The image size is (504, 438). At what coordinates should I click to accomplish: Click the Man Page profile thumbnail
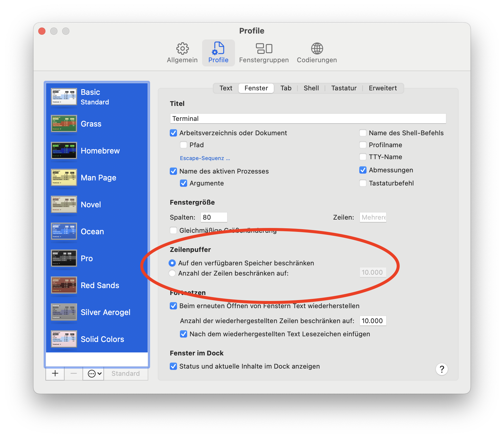pos(64,177)
